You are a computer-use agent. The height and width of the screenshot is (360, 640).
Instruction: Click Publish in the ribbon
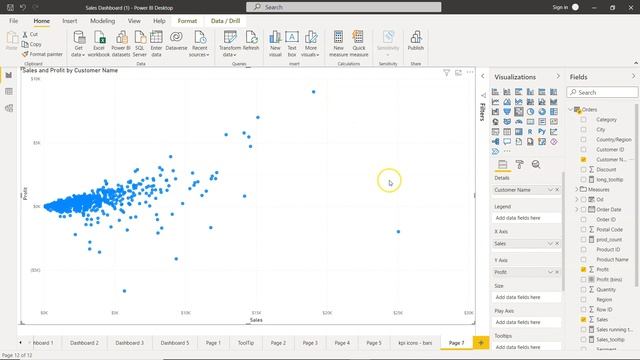[416, 41]
